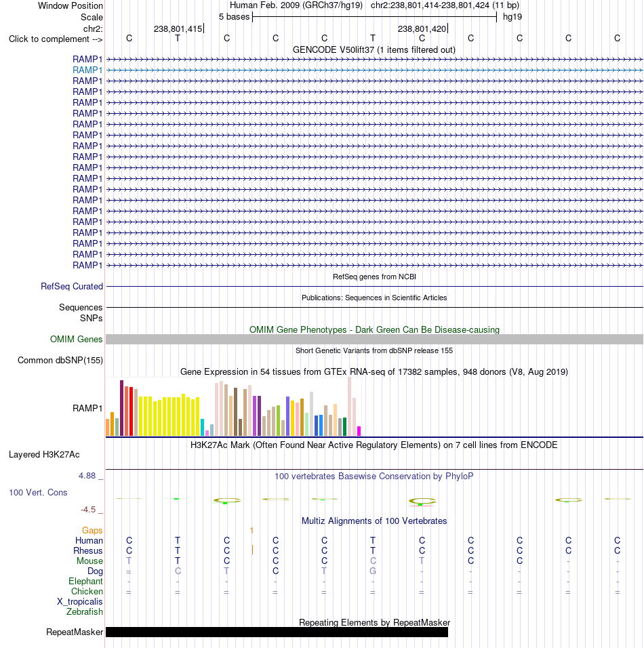The image size is (644, 648).
Task: Open "Multiz Alignments of 100 Vertebrates" track title
Action: (x=374, y=521)
